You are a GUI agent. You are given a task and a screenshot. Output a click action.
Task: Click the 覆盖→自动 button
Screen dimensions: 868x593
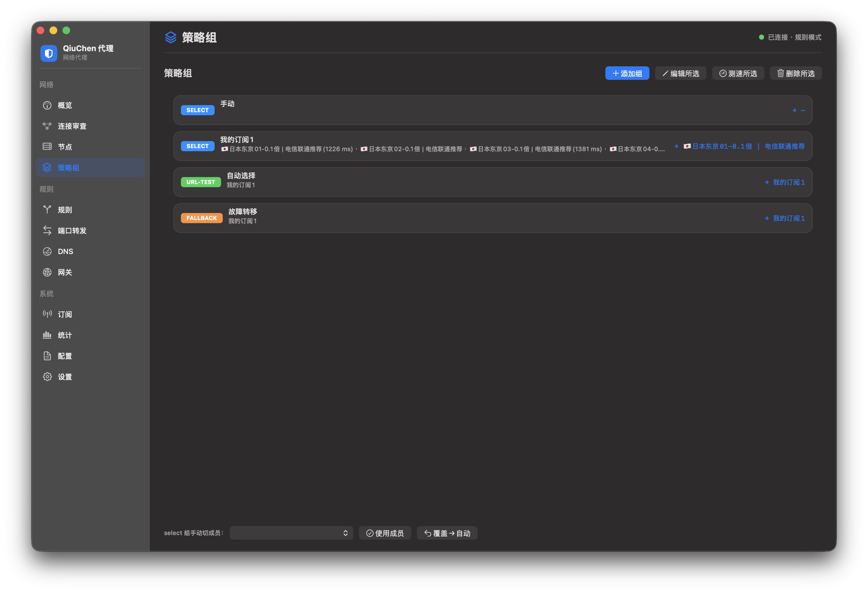pyautogui.click(x=447, y=533)
